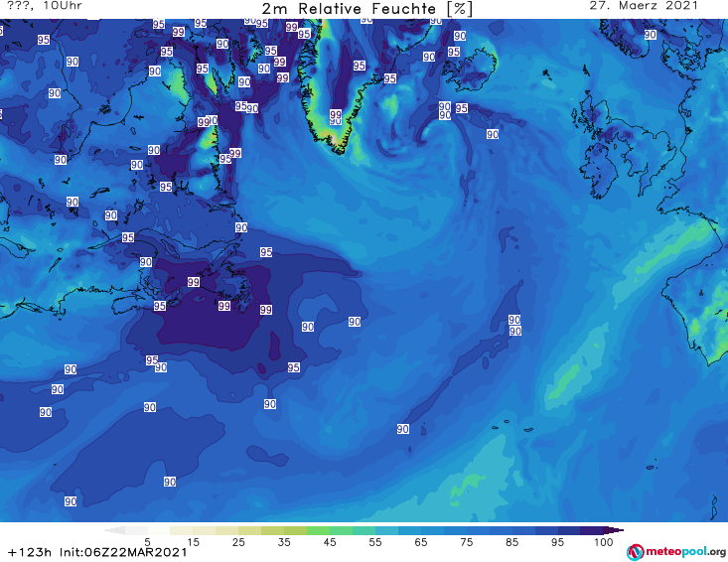728x562 pixels.
Task: Click the '95' value on the color scale
Action: tap(557, 542)
